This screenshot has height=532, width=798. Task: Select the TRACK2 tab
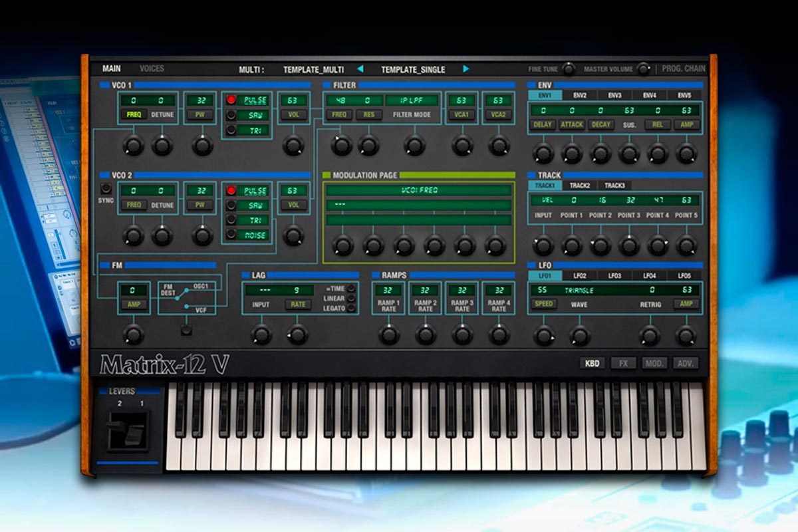coord(579,186)
